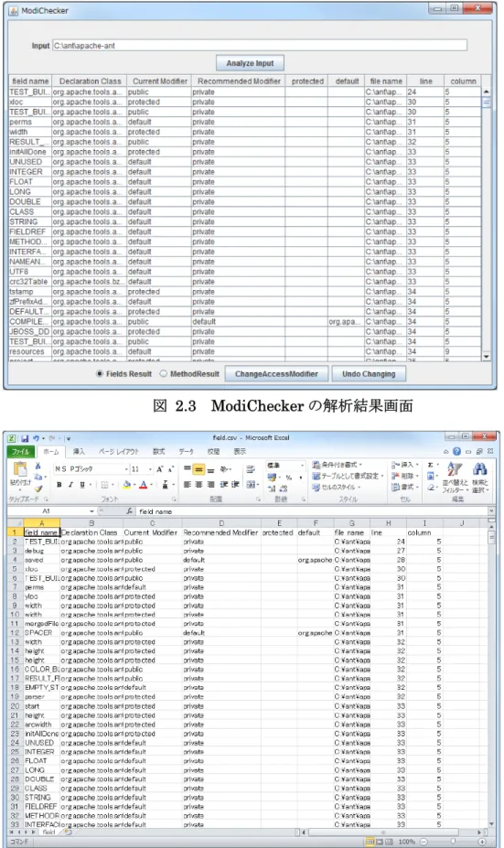The height and width of the screenshot is (848, 504).
Task: Toggle italic formatting in Excel ribbon
Action: click(x=70, y=485)
